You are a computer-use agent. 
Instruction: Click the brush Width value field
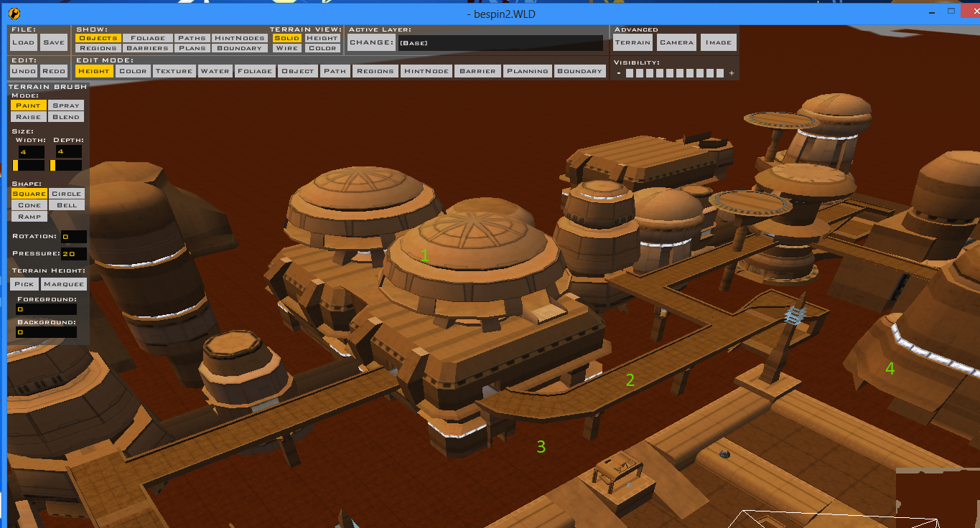click(32, 152)
